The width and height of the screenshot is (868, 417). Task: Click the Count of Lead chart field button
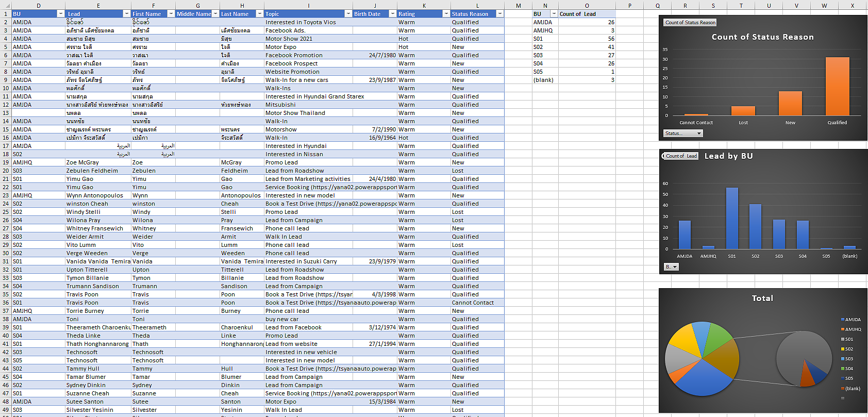click(681, 156)
